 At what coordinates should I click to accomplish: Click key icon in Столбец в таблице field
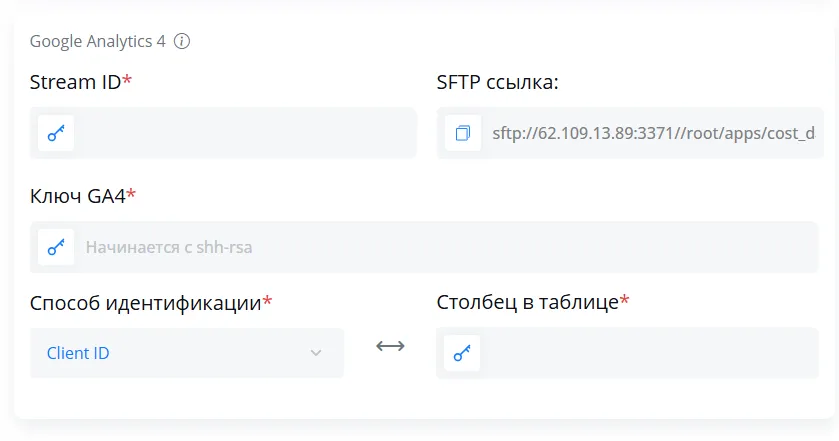click(x=462, y=353)
